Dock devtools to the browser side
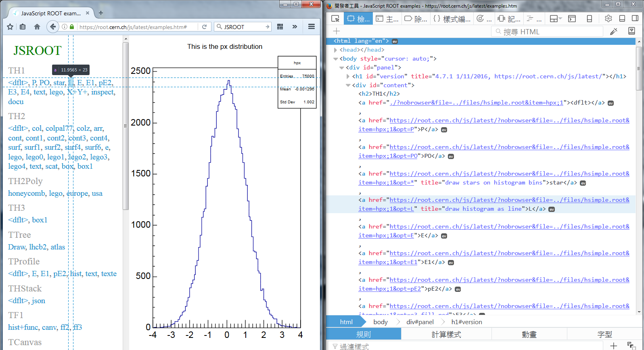The width and height of the screenshot is (644, 350). [635, 19]
